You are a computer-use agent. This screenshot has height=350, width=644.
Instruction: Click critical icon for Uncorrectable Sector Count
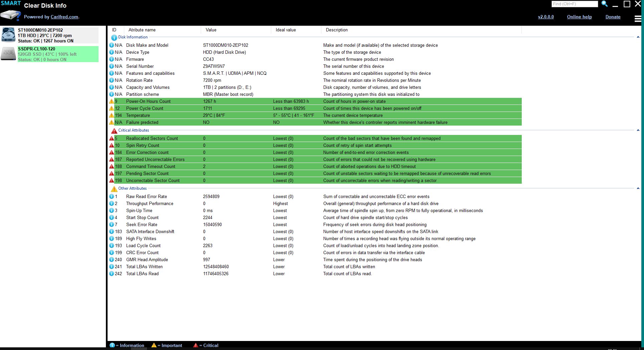112,180
